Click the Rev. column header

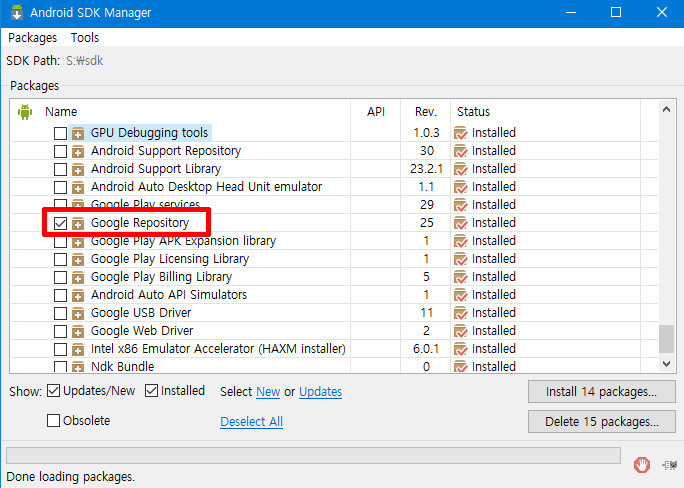pos(426,112)
